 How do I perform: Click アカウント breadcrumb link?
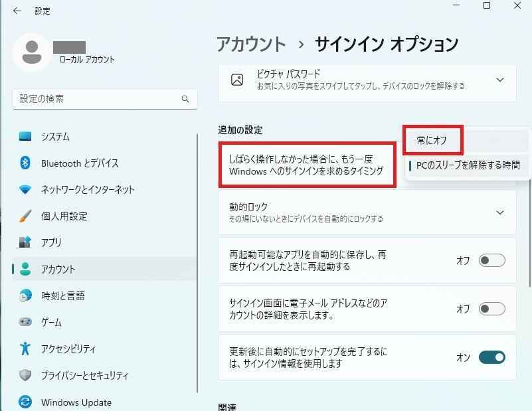click(x=251, y=44)
